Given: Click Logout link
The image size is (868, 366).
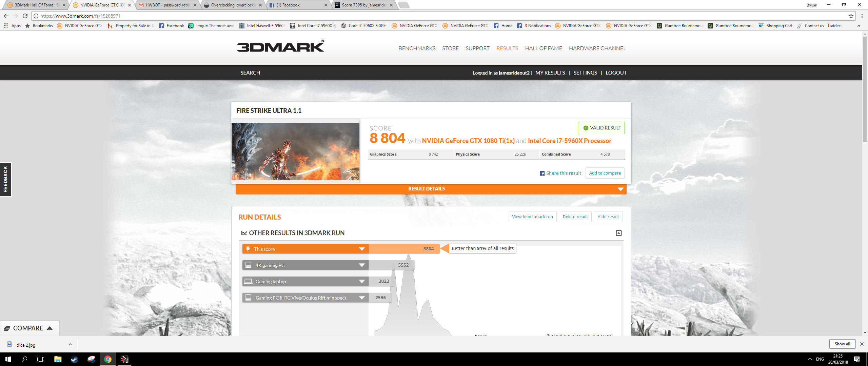Looking at the screenshot, I should [x=616, y=73].
